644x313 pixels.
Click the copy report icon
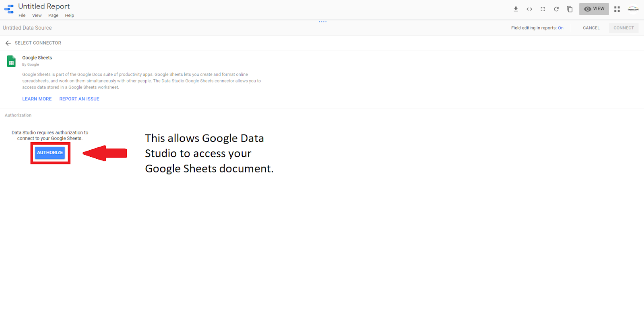[x=570, y=9]
